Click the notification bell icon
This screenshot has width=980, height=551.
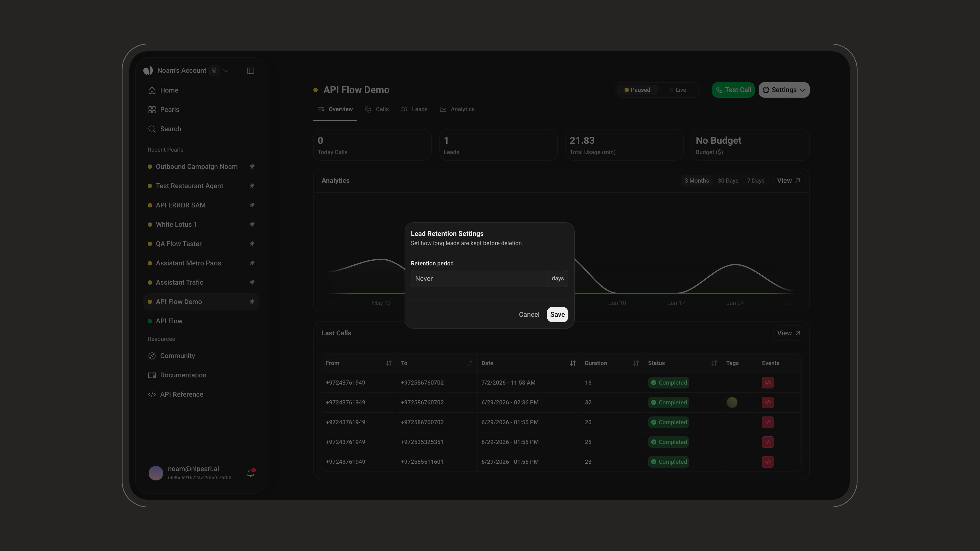tap(250, 473)
